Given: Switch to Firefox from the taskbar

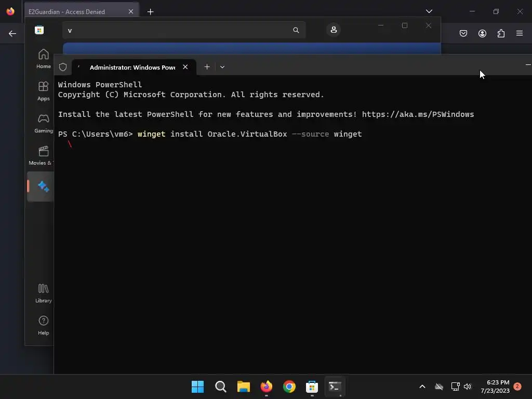Looking at the screenshot, I should (267, 387).
